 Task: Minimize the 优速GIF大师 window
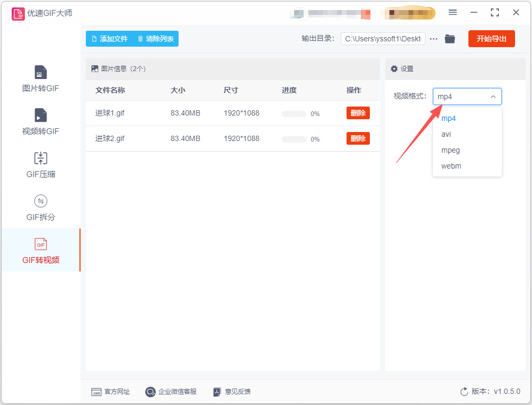(474, 13)
